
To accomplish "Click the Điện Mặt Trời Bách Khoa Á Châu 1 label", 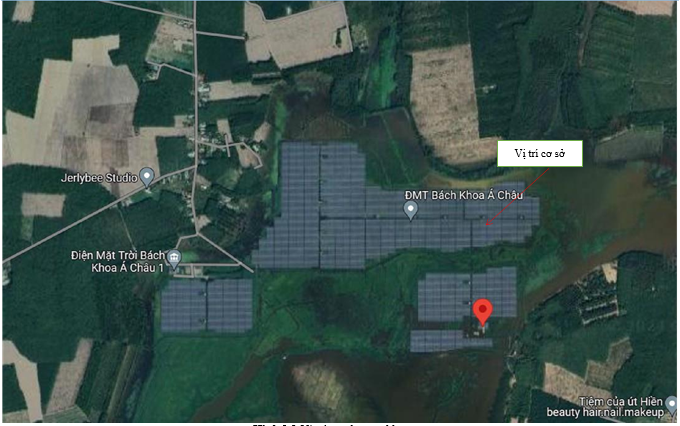I will pyautogui.click(x=118, y=261).
